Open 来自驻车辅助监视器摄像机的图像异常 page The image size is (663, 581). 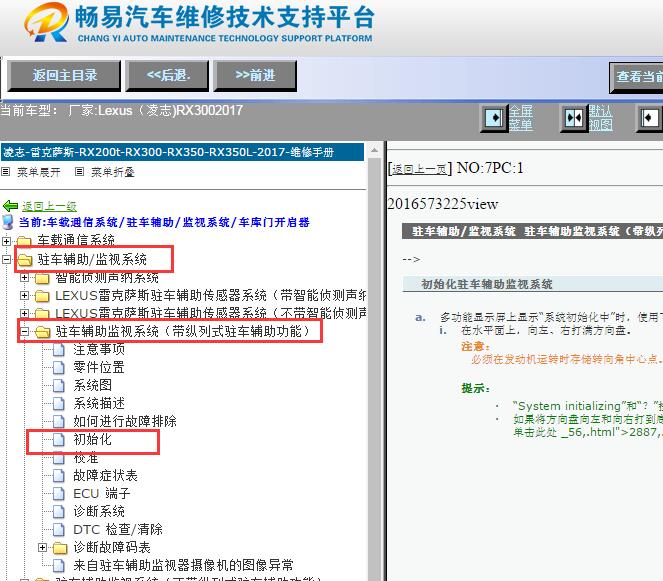tap(183, 565)
